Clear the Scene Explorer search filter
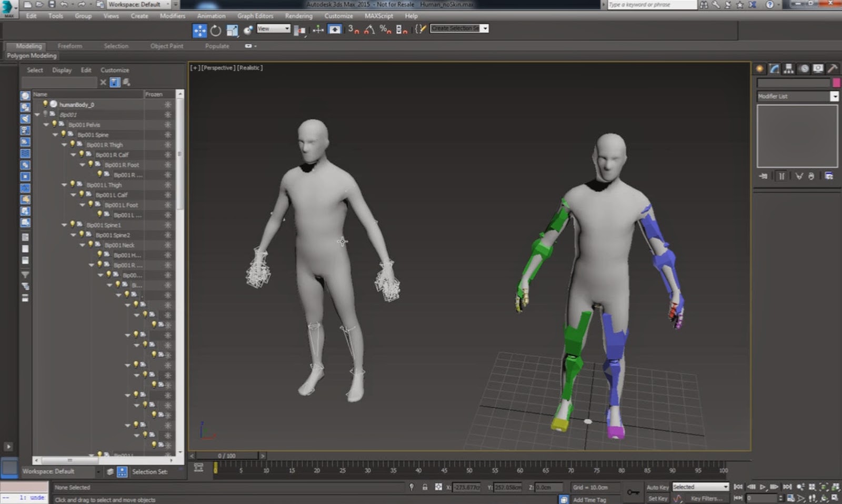Image resolution: width=842 pixels, height=504 pixels. 103,82
